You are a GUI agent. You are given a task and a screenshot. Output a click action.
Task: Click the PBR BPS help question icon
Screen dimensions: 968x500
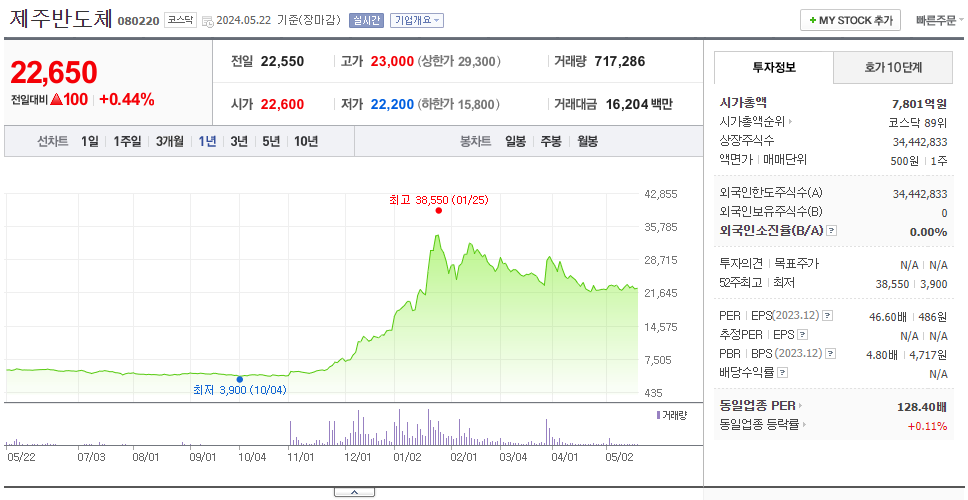pos(832,354)
